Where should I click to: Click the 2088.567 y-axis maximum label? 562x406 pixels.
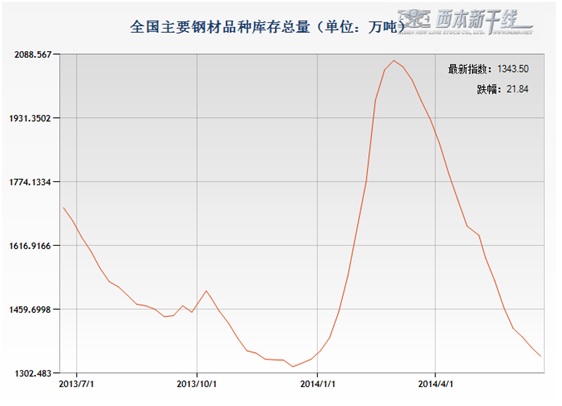(x=33, y=54)
